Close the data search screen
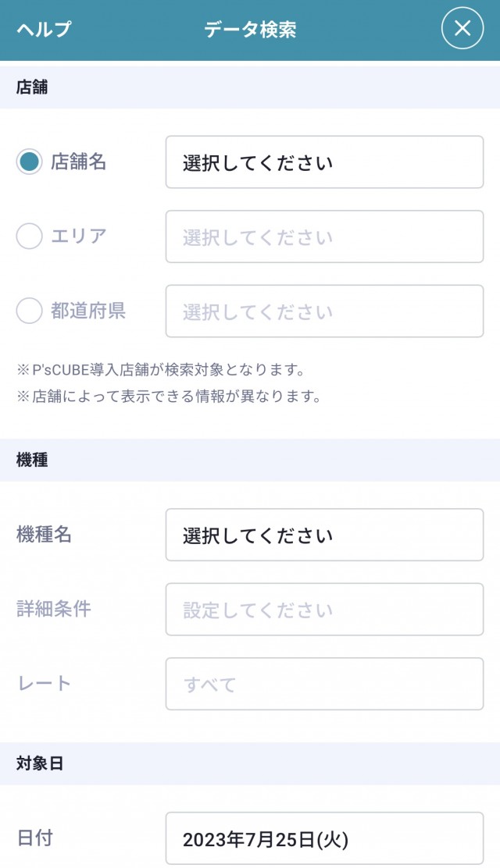The image size is (500, 868). (462, 28)
